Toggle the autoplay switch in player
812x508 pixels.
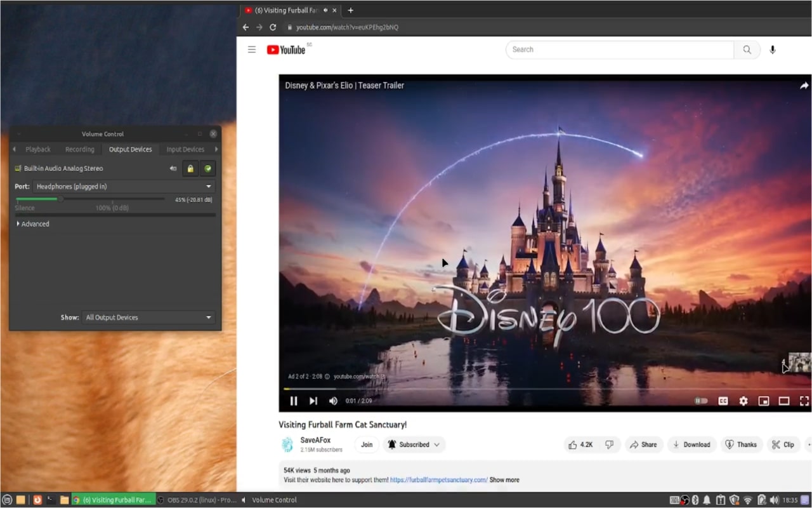701,401
